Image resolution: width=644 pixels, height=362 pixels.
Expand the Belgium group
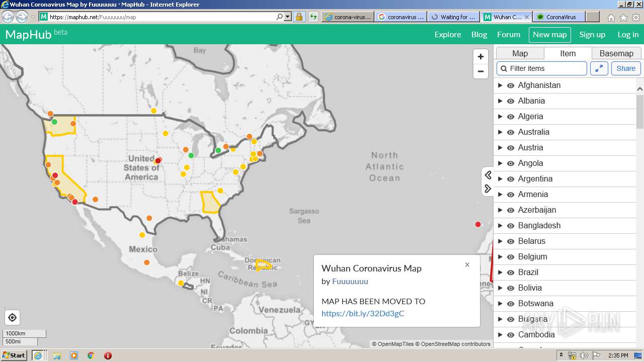point(500,257)
